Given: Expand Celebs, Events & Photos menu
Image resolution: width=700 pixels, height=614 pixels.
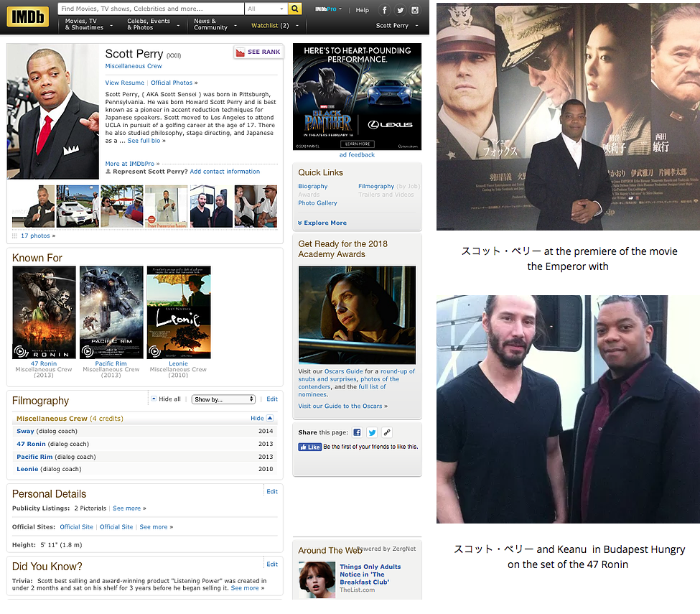Looking at the screenshot, I should point(153,24).
